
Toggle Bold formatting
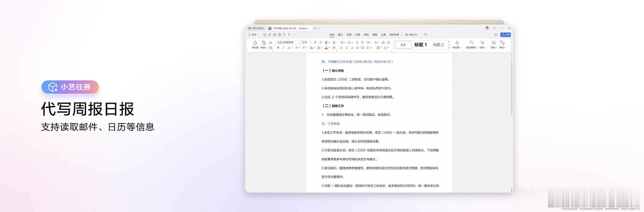278,48
